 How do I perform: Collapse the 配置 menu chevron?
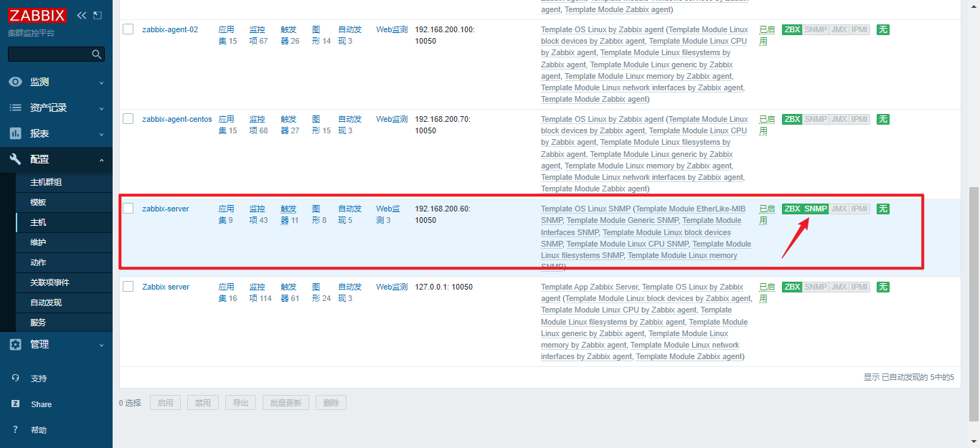pos(101,160)
